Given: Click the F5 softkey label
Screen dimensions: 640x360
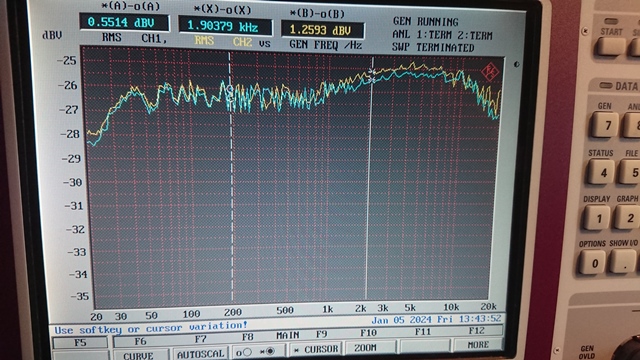Looking at the screenshot, I should pos(80,342).
